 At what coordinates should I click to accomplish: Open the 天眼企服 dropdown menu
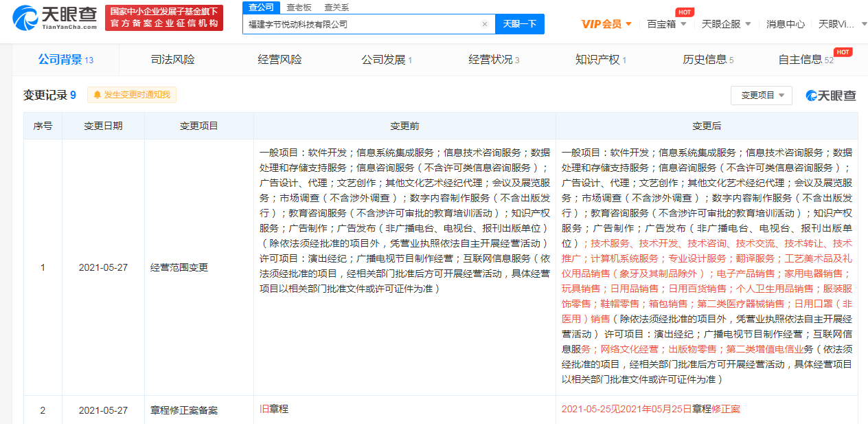pos(726,24)
